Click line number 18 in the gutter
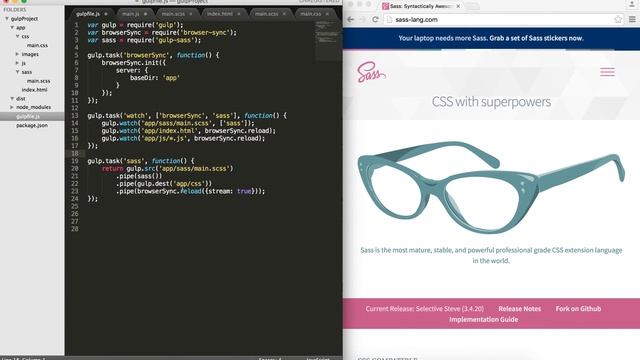The width and height of the screenshot is (640, 360). 75,153
